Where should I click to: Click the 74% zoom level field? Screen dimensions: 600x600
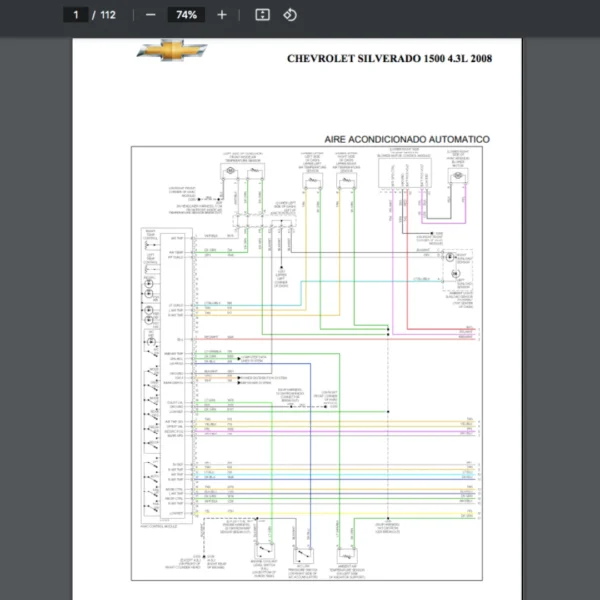click(x=186, y=15)
